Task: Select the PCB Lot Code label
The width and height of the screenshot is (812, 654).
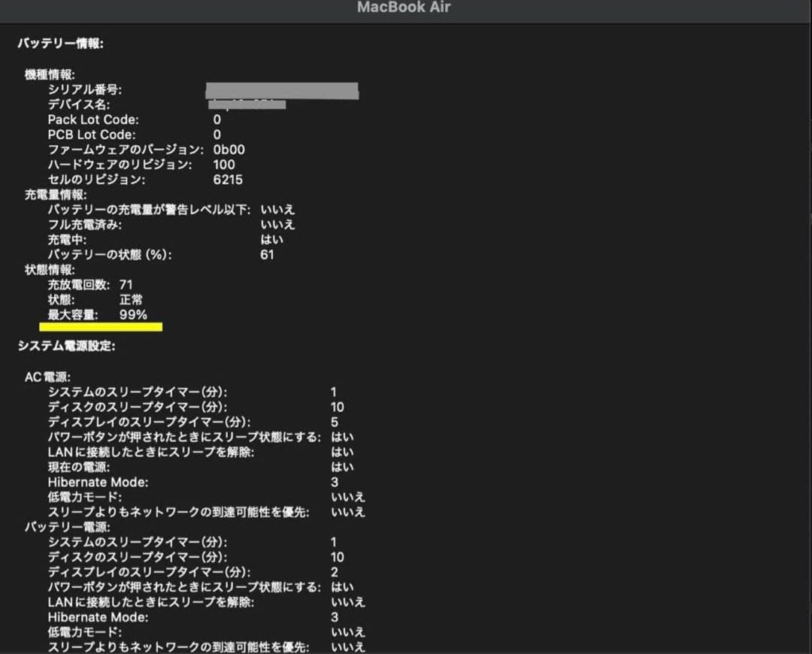Action: (x=92, y=135)
